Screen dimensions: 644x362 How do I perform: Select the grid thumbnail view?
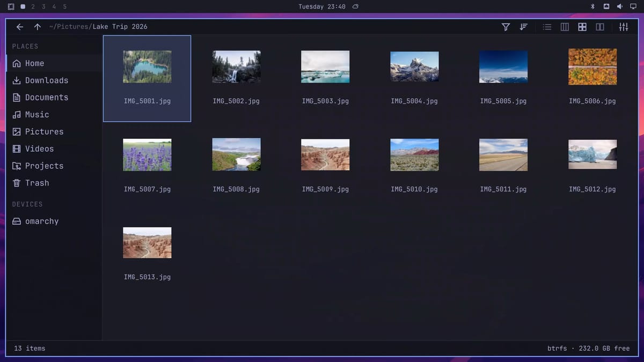582,27
